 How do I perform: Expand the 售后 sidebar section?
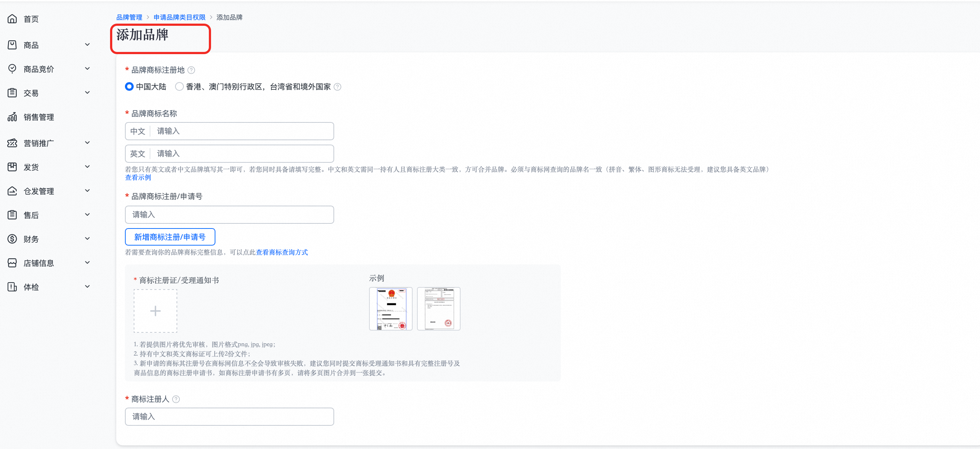tap(87, 215)
